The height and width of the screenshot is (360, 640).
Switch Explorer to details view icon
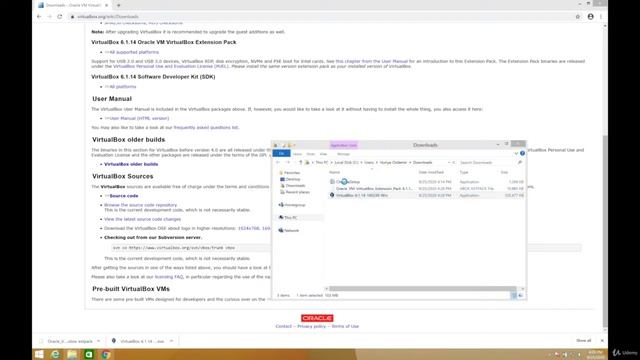[x=513, y=296]
